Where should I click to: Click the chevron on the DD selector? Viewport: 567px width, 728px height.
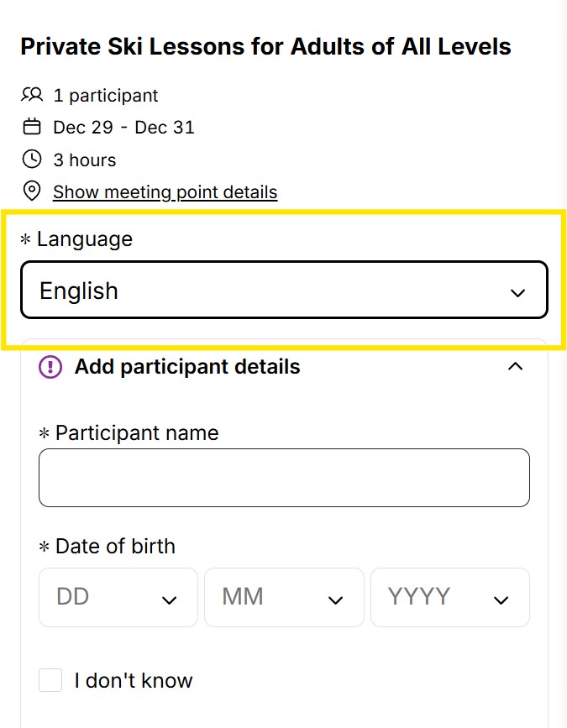(x=171, y=599)
